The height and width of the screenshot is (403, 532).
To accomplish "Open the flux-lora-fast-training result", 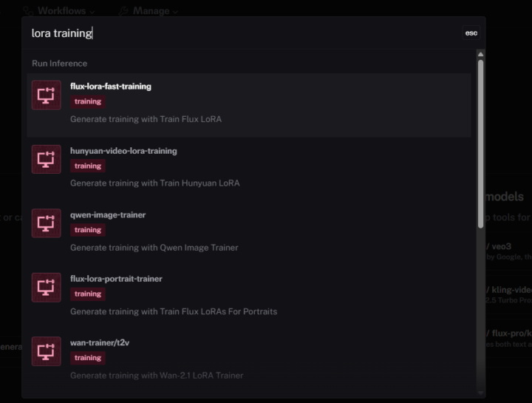I will click(x=110, y=87).
